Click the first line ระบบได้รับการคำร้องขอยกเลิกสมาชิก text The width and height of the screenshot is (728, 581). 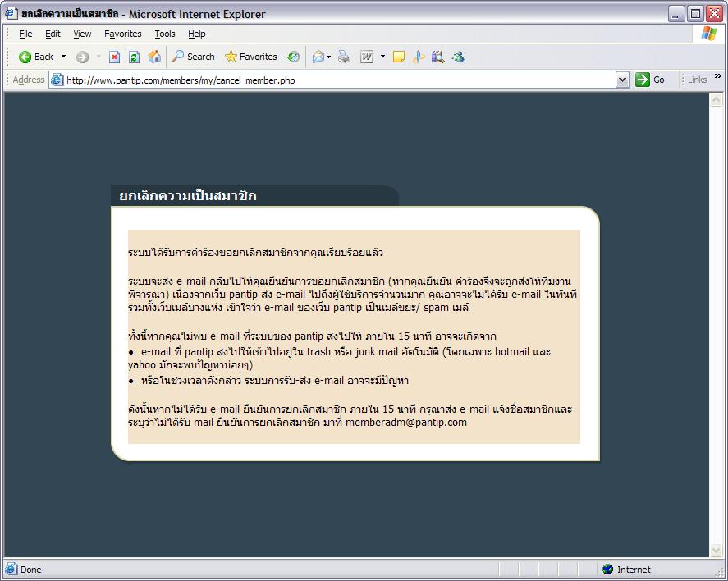(255, 253)
